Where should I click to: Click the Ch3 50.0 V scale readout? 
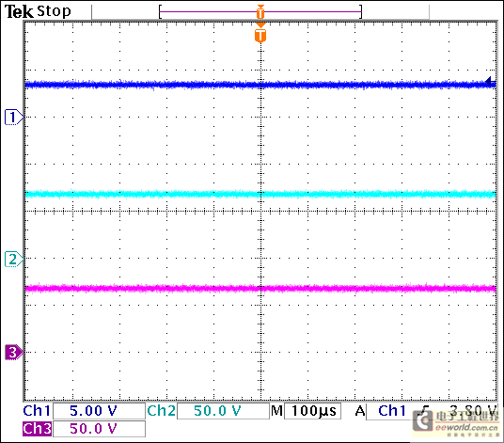[x=99, y=429]
